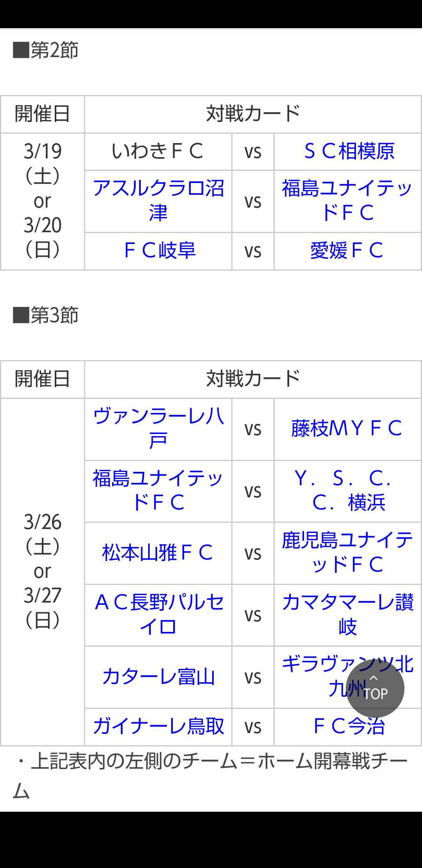
Task: Click the いわきFC table cell
Action: pyautogui.click(x=157, y=151)
